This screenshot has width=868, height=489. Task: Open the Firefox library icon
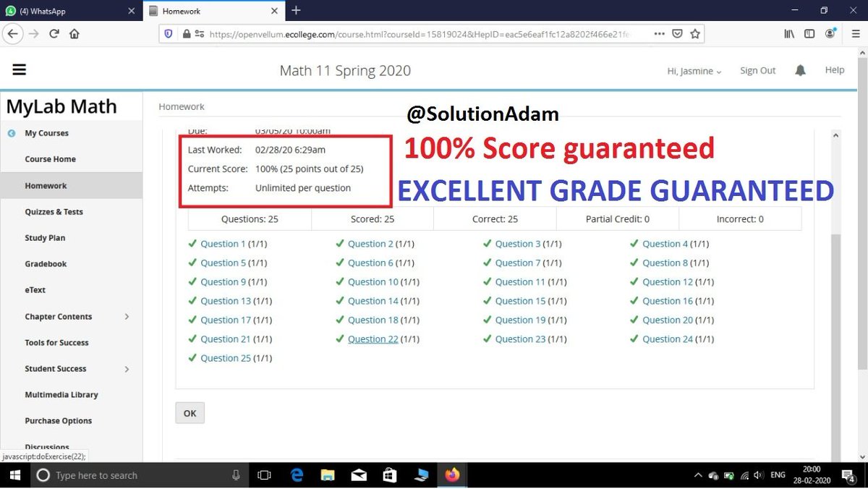point(789,34)
